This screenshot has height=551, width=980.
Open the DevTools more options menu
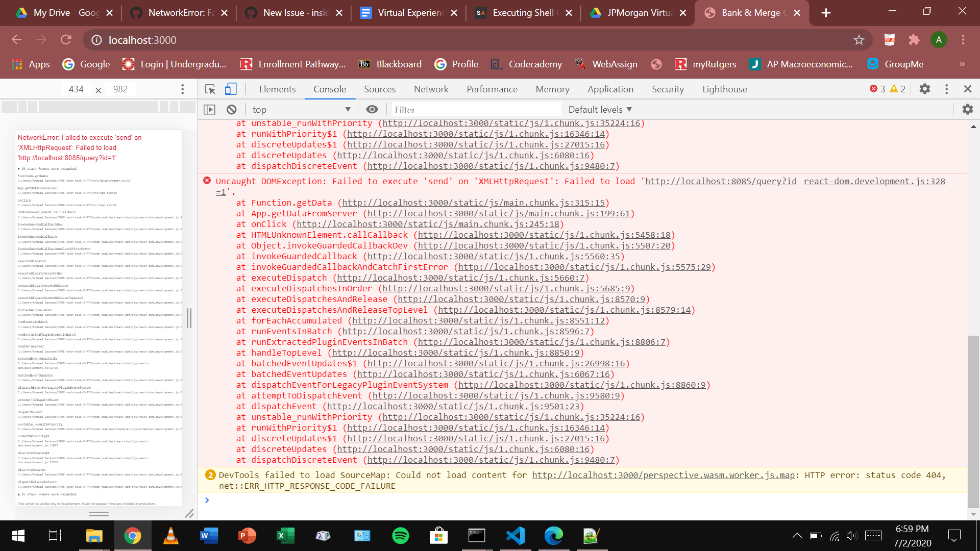click(x=947, y=89)
